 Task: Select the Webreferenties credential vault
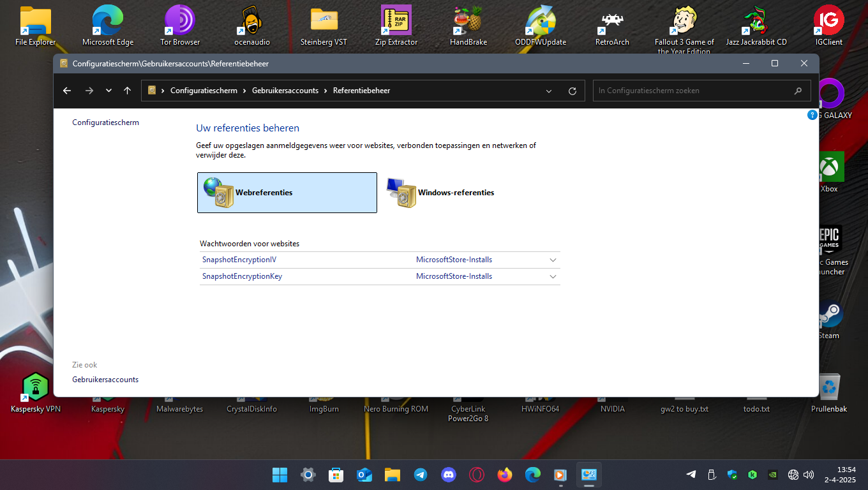287,192
